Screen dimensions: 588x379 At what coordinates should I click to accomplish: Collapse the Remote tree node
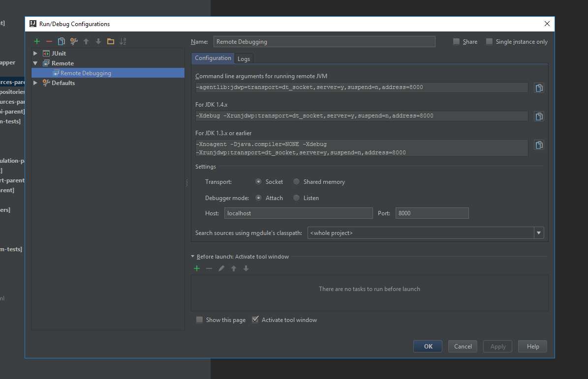click(x=35, y=63)
